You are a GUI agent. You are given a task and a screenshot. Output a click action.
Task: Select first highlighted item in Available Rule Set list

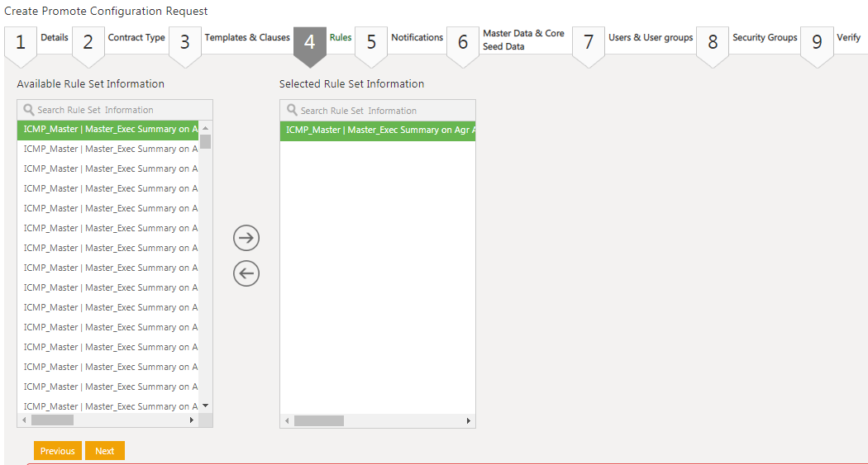(x=110, y=130)
